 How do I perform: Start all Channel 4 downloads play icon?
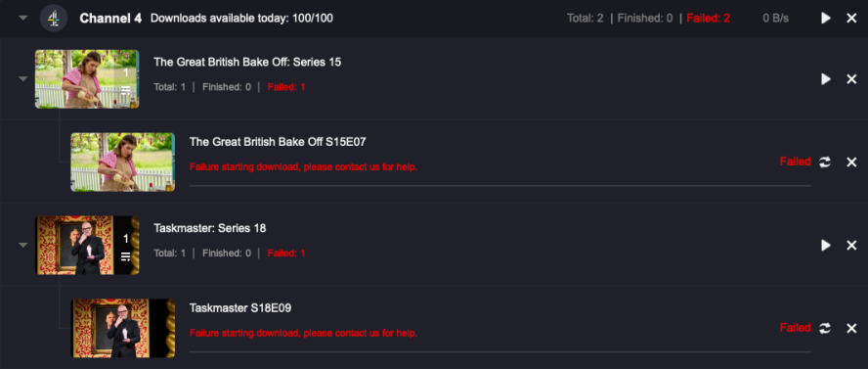click(x=826, y=19)
